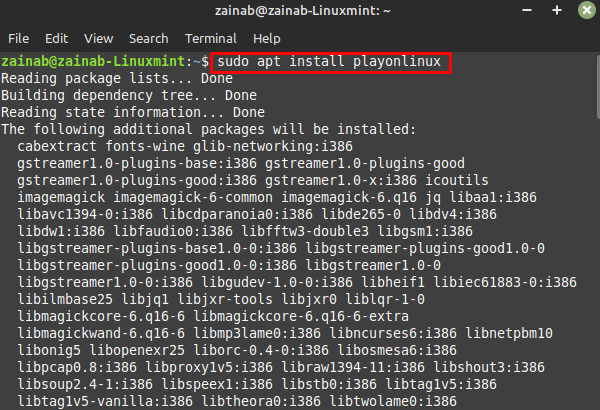600x410 pixels.
Task: Open the Search menu
Action: point(148,39)
